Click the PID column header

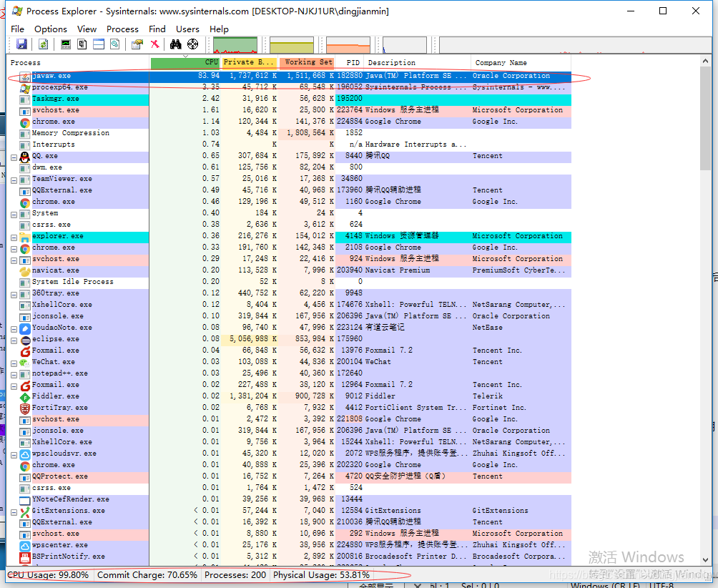pyautogui.click(x=352, y=62)
